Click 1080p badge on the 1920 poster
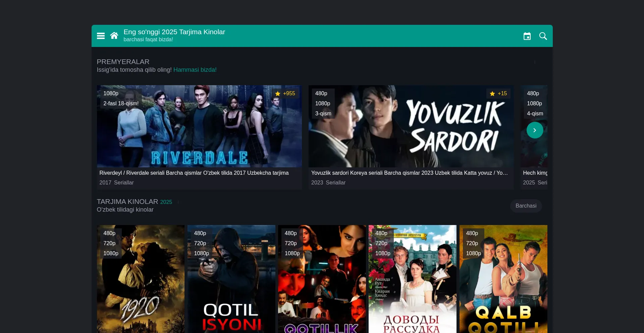This screenshot has height=333, width=644. pyautogui.click(x=111, y=254)
